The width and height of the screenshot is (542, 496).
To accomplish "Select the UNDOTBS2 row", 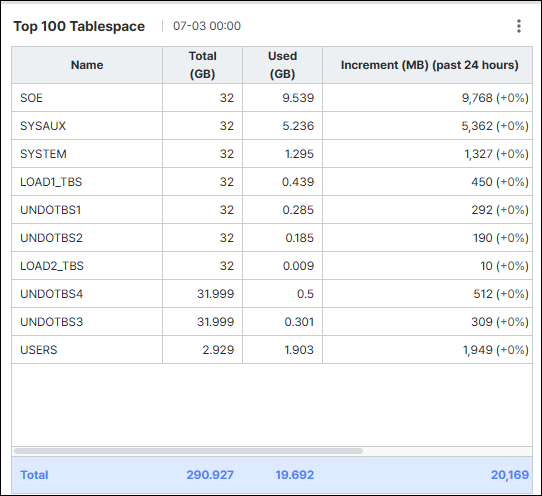I will pyautogui.click(x=272, y=238).
